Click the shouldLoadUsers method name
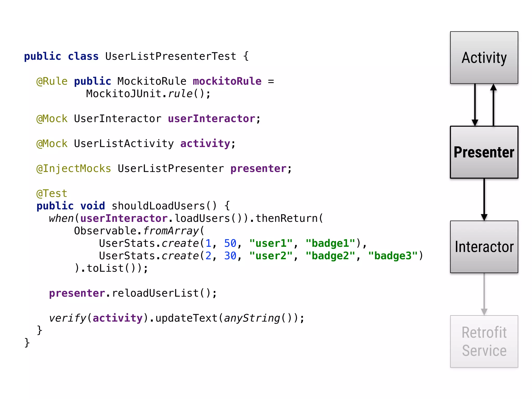The width and height of the screenshot is (532, 399). pos(158,206)
